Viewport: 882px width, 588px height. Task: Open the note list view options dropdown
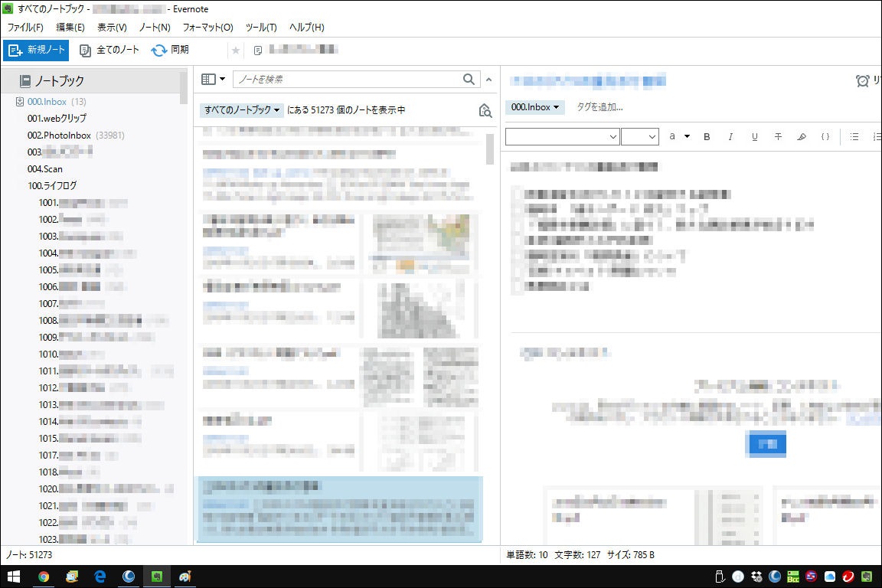point(213,80)
